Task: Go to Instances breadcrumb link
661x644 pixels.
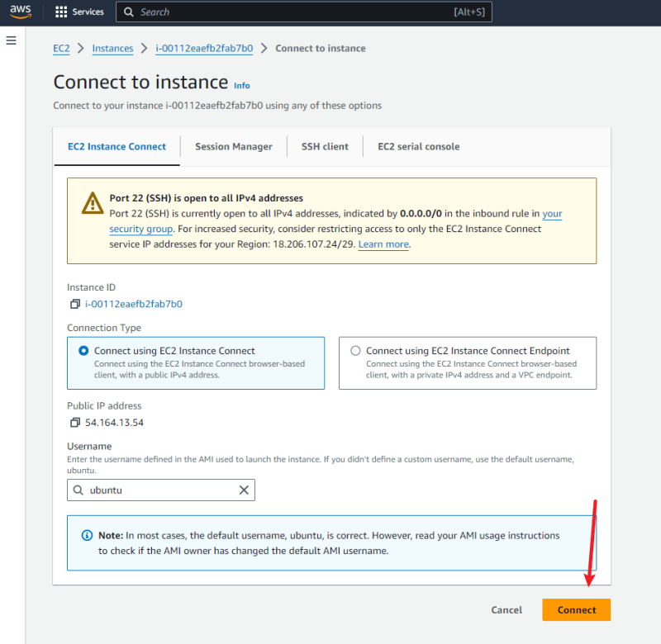Action: (x=112, y=49)
